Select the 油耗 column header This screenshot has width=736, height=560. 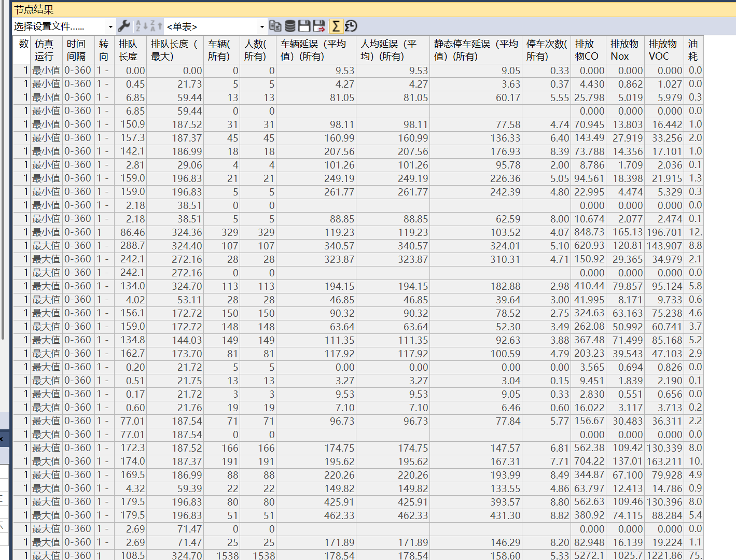(x=694, y=50)
